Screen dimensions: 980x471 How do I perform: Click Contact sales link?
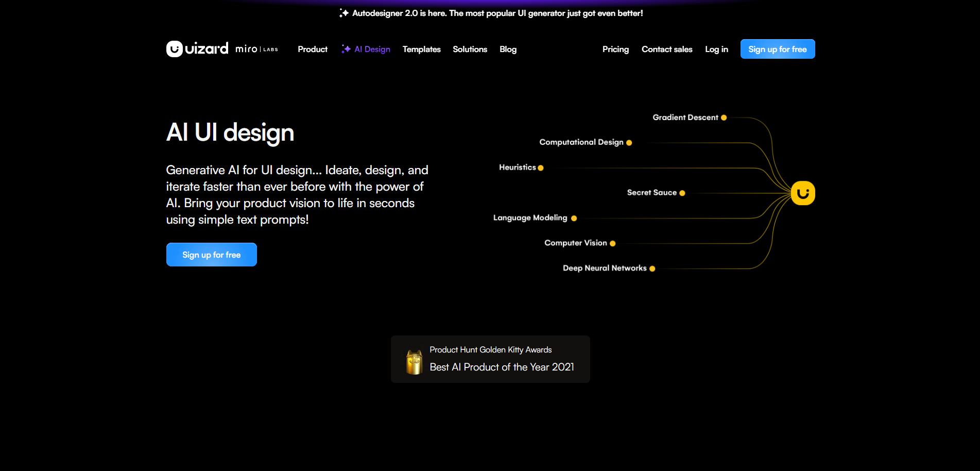(x=667, y=49)
